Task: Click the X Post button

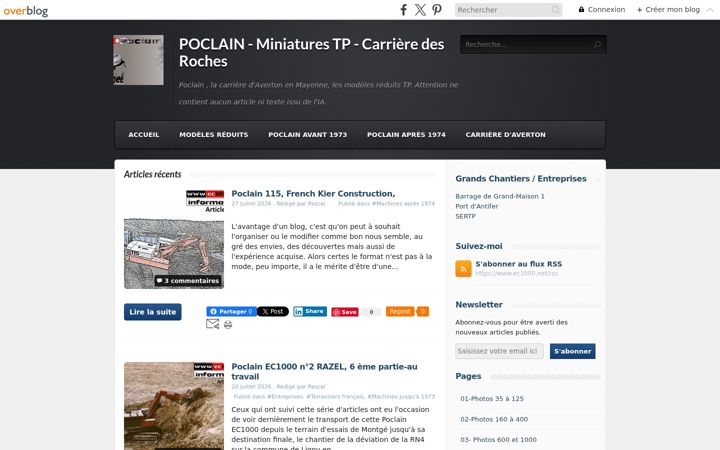Action: click(x=273, y=311)
